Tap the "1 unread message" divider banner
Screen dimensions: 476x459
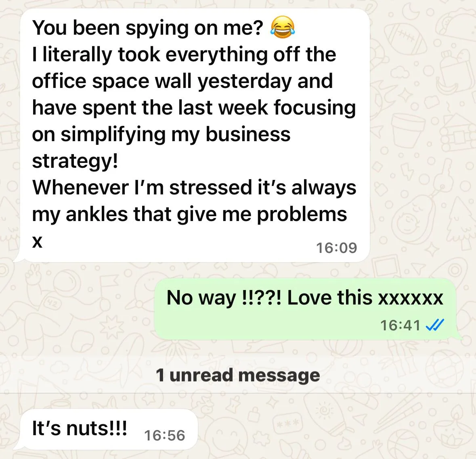pos(238,375)
